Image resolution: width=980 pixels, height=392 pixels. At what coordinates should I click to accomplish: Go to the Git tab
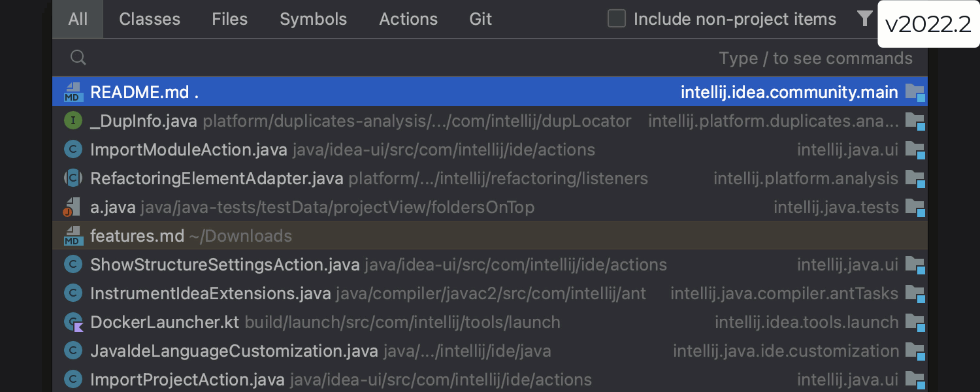pos(480,19)
